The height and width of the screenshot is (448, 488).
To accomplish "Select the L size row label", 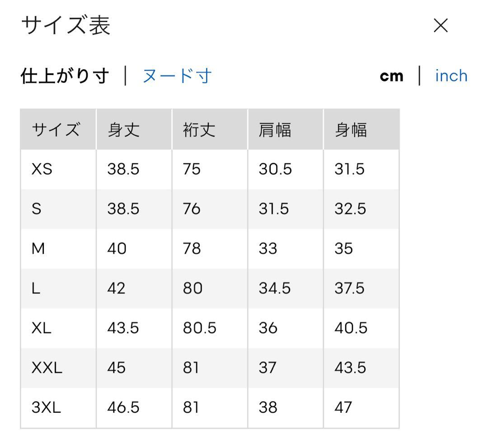I will (x=36, y=288).
